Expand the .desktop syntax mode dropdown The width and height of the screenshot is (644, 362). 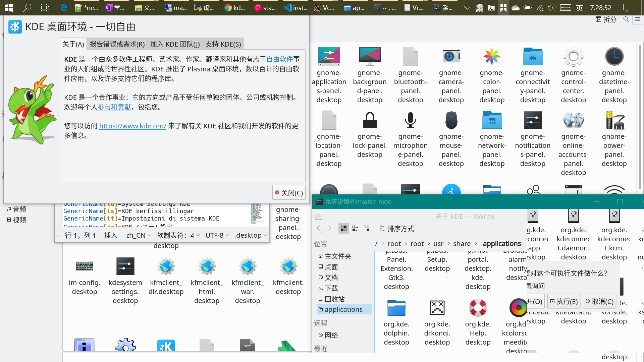click(251, 235)
